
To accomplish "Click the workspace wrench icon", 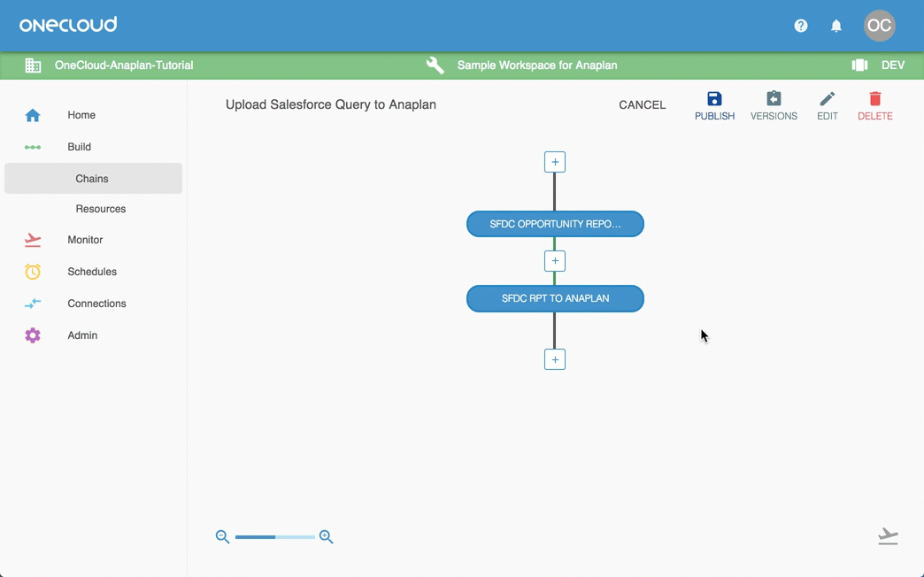I will tap(435, 65).
